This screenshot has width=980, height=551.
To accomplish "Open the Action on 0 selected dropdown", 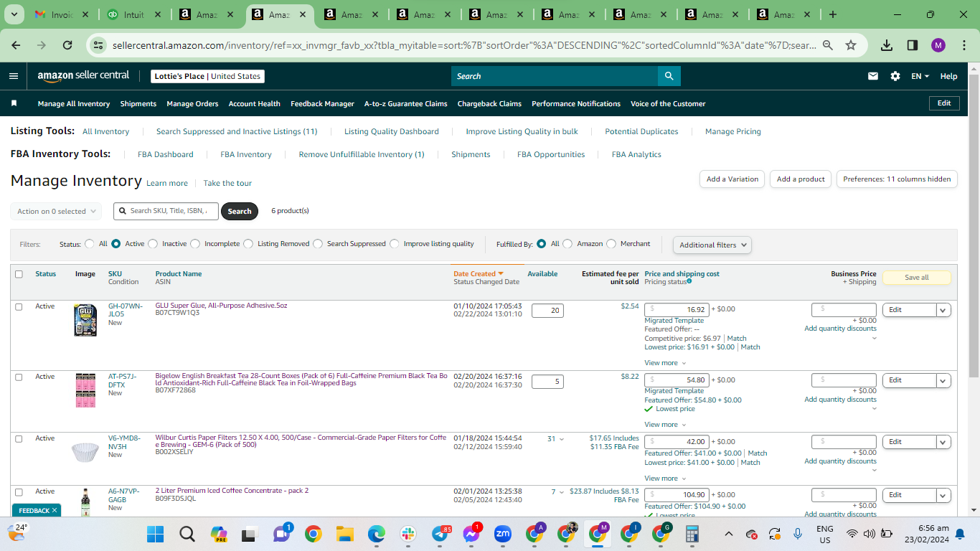I will pyautogui.click(x=56, y=212).
